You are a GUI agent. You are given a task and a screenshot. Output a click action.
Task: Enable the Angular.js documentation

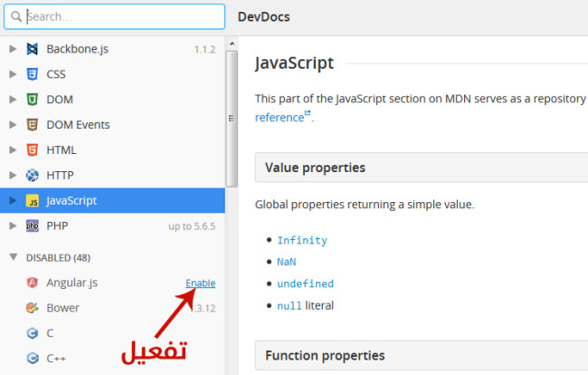click(x=201, y=283)
